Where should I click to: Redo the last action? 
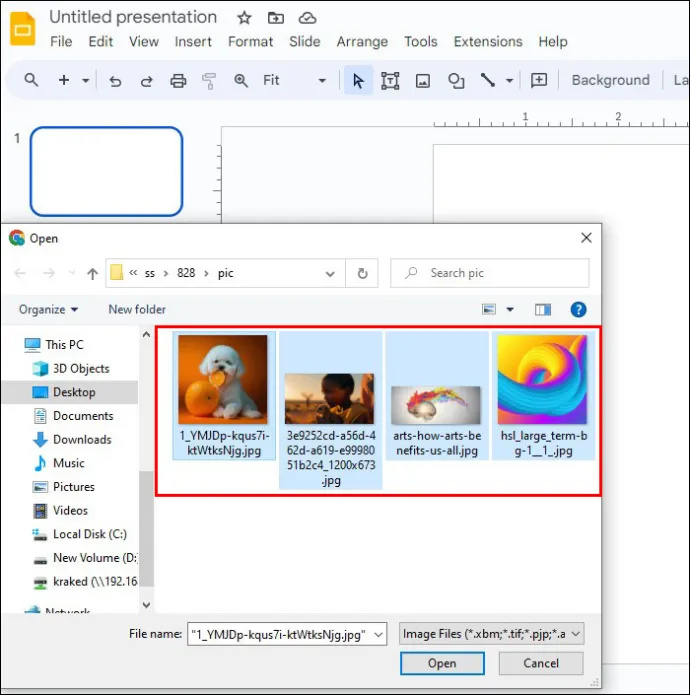click(147, 81)
